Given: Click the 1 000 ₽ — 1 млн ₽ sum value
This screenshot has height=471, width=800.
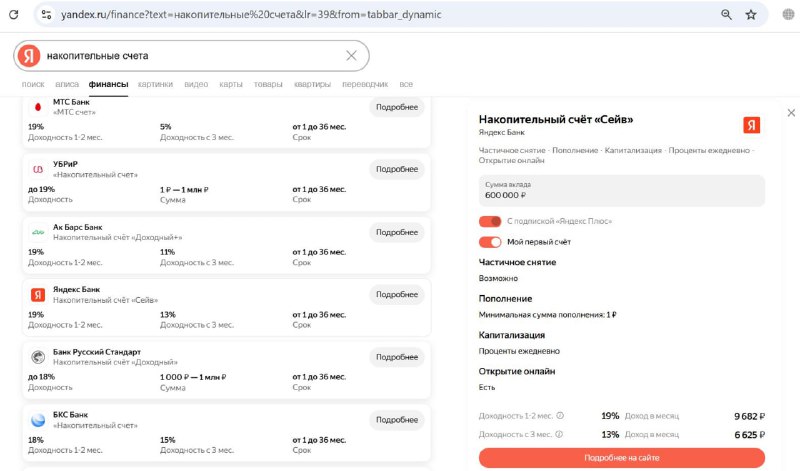Looking at the screenshot, I should 193,377.
